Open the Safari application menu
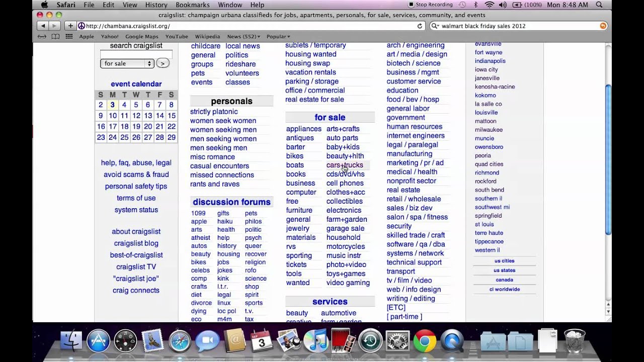The image size is (644, 362). pyautogui.click(x=66, y=5)
